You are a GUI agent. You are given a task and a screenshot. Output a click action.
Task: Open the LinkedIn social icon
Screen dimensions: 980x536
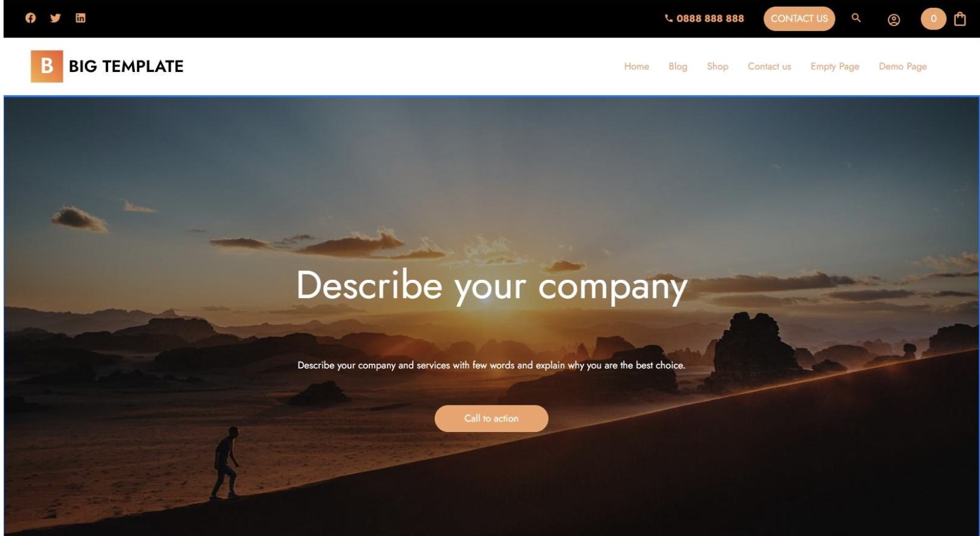80,18
